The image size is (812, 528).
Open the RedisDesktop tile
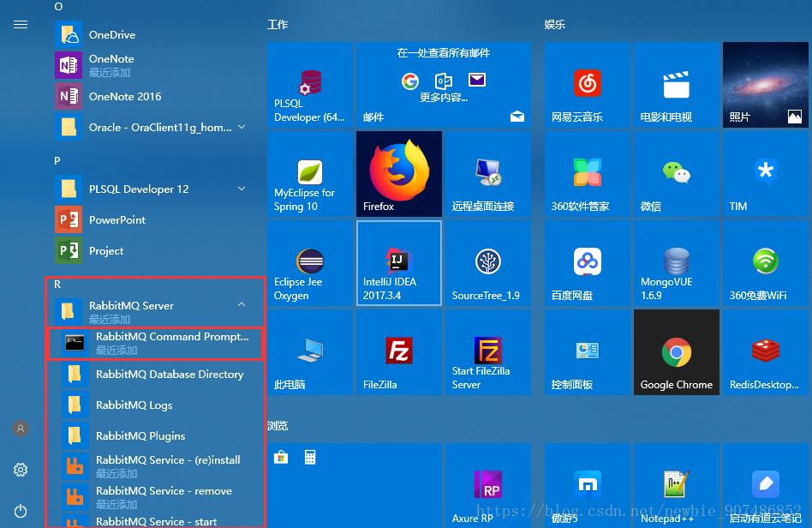click(x=766, y=352)
